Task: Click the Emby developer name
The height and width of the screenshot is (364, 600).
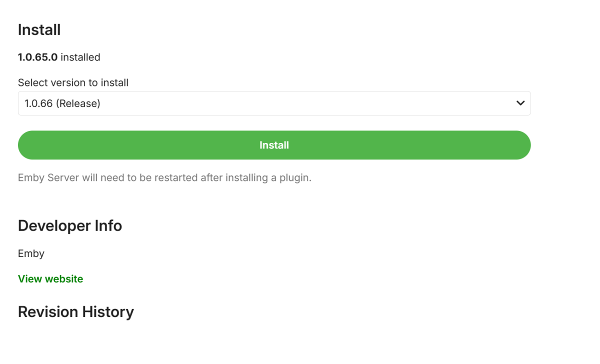Action: [x=31, y=253]
